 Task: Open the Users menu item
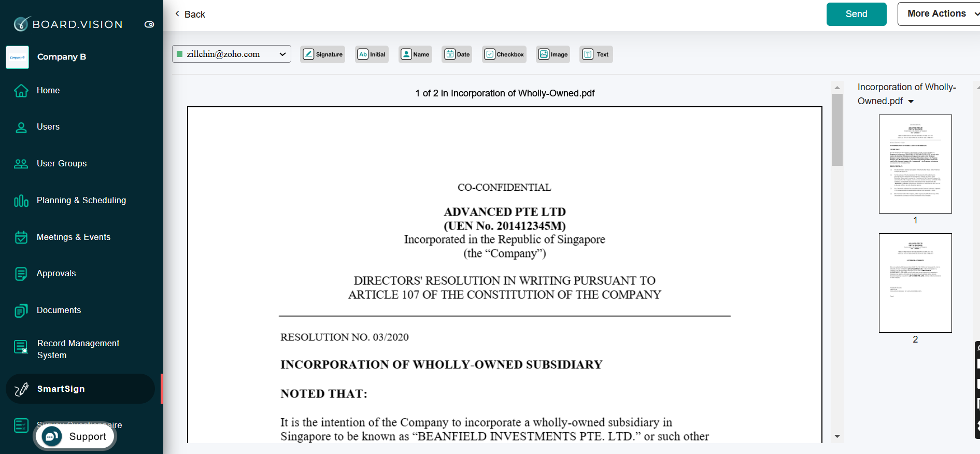pos(48,126)
